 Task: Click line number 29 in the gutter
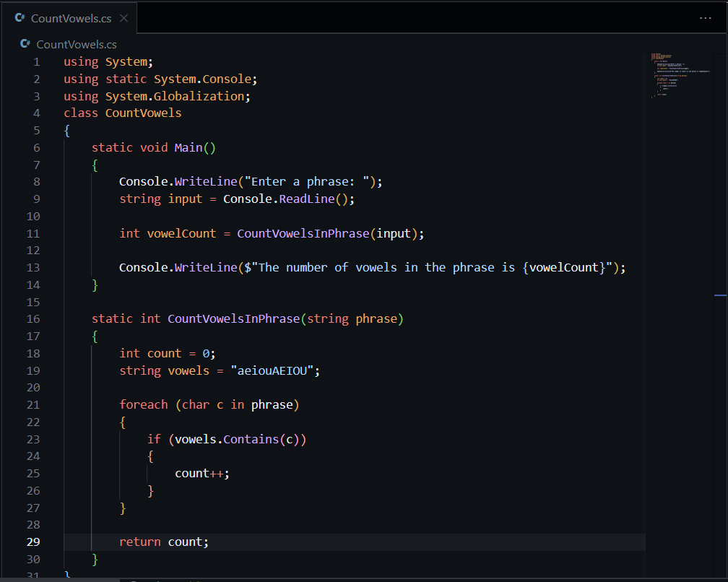33,542
